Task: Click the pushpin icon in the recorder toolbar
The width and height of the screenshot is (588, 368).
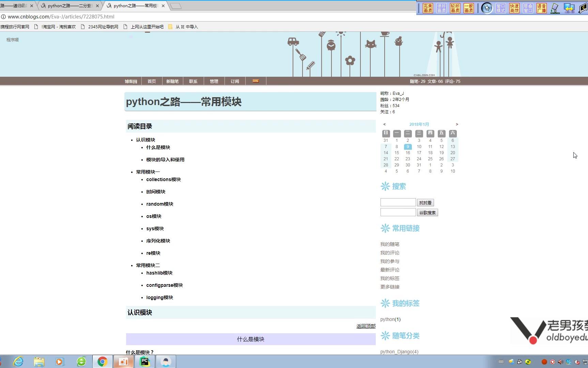Action: [x=487, y=8]
